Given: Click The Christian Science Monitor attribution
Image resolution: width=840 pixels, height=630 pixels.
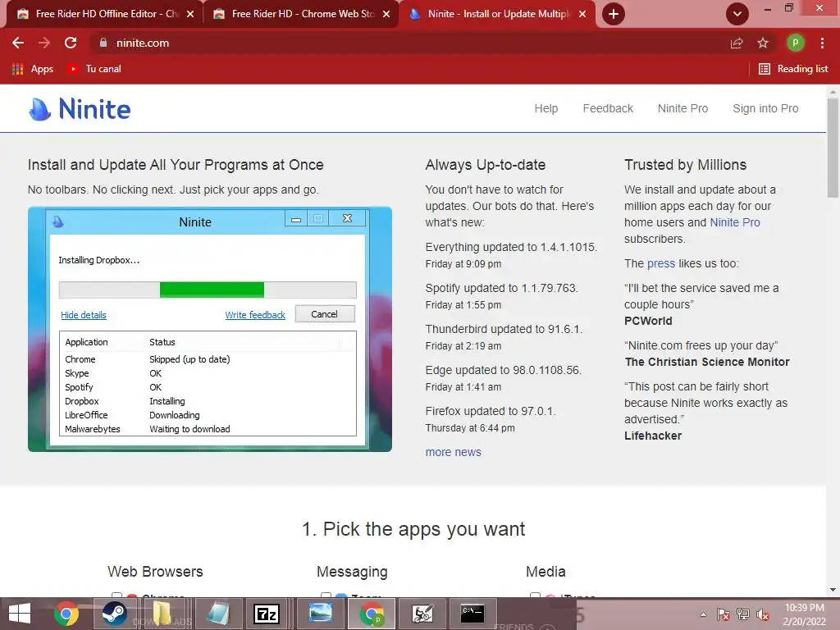Looking at the screenshot, I should point(707,362).
